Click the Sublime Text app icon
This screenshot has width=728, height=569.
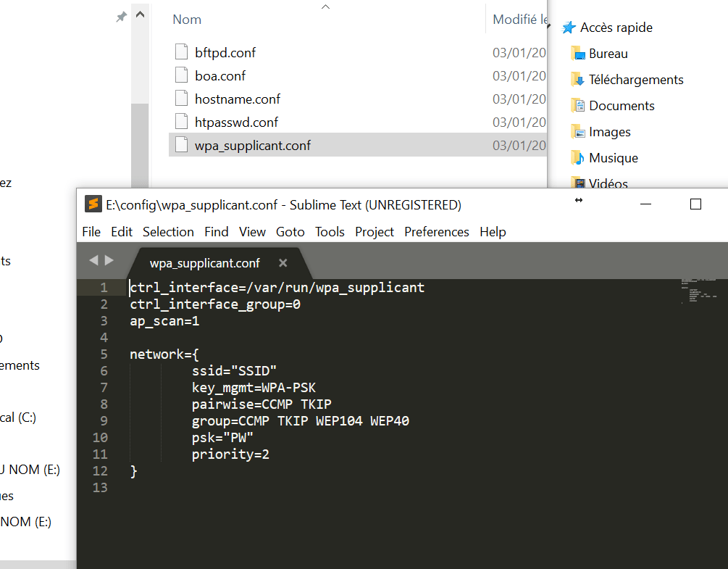point(93,204)
